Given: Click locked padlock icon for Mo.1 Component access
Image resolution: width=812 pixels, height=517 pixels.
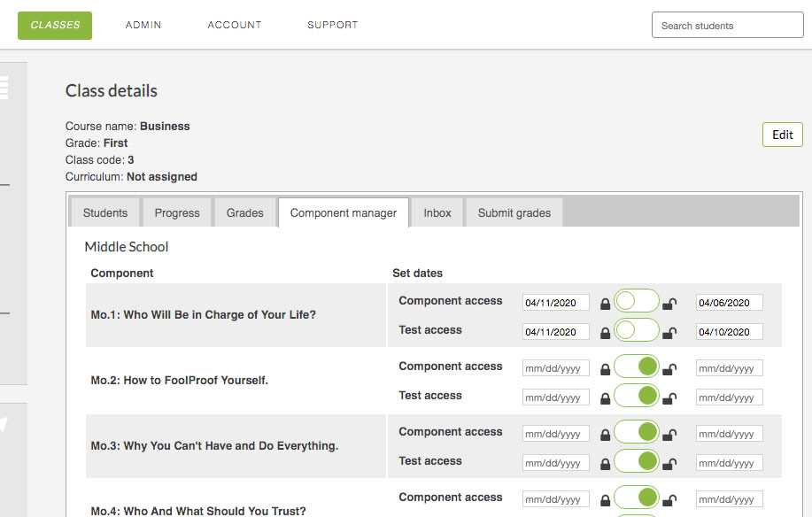Looking at the screenshot, I should click(605, 305).
